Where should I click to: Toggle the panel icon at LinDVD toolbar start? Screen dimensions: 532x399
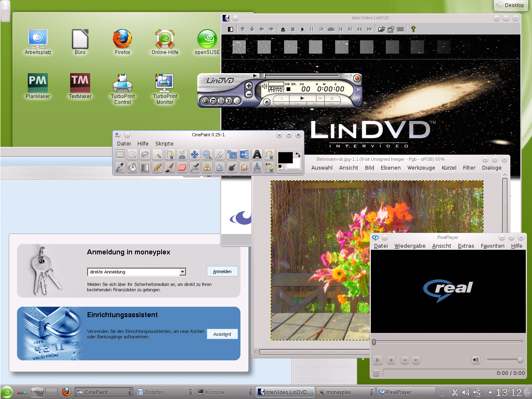coord(230,29)
